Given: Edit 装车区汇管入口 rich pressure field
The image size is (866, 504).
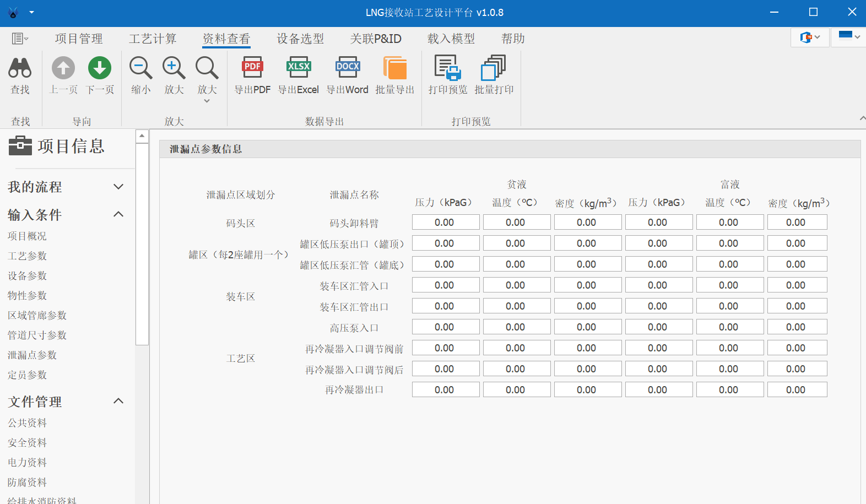Looking at the screenshot, I should (659, 285).
